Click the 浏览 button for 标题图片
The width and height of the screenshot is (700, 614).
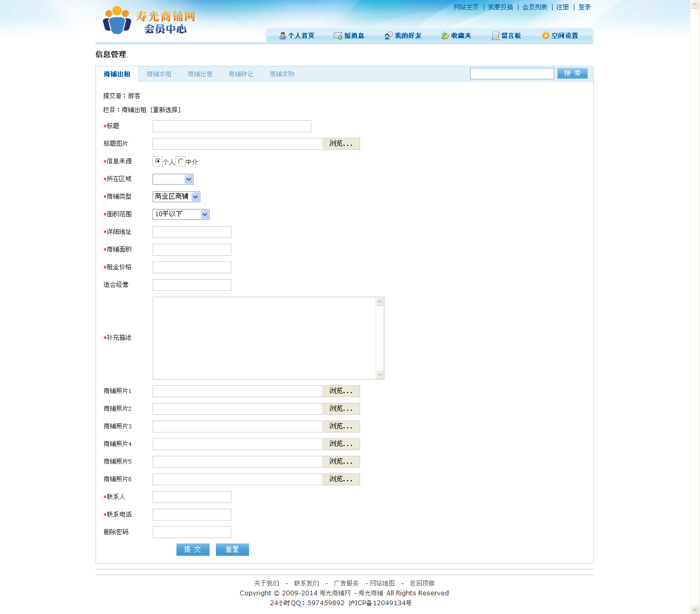(x=341, y=144)
